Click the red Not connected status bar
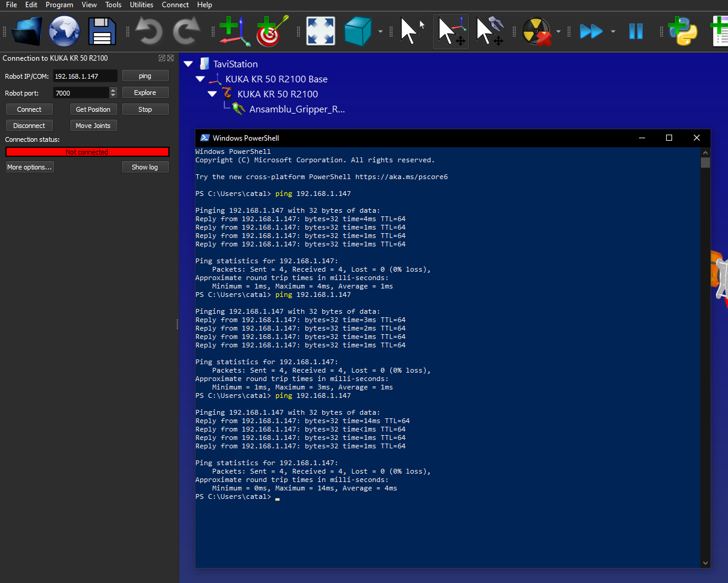Screen dimensions: 728x583 click(87, 152)
